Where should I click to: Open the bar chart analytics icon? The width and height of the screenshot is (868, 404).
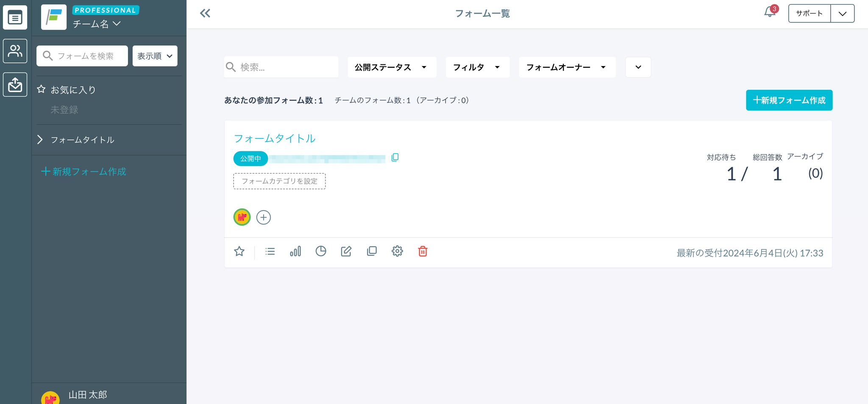(295, 252)
